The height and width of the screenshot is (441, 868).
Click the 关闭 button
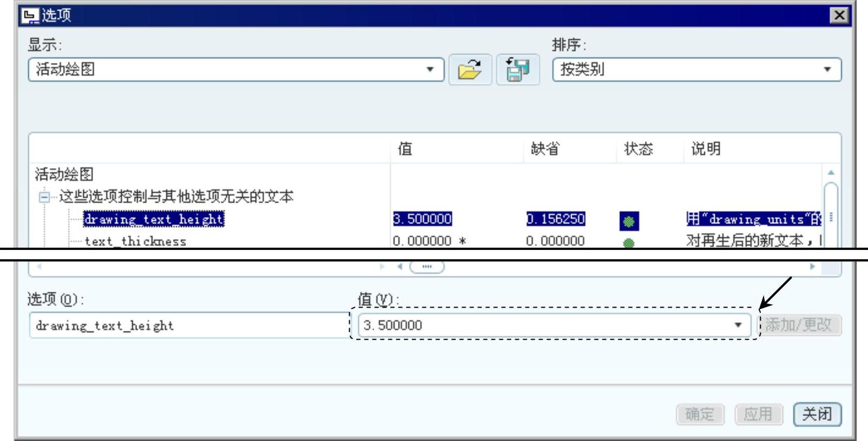(x=817, y=414)
